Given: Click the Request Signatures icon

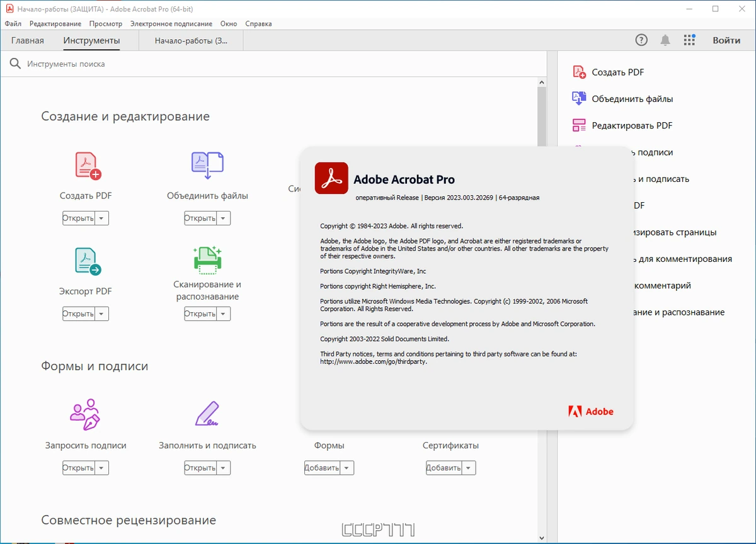Looking at the screenshot, I should (85, 414).
